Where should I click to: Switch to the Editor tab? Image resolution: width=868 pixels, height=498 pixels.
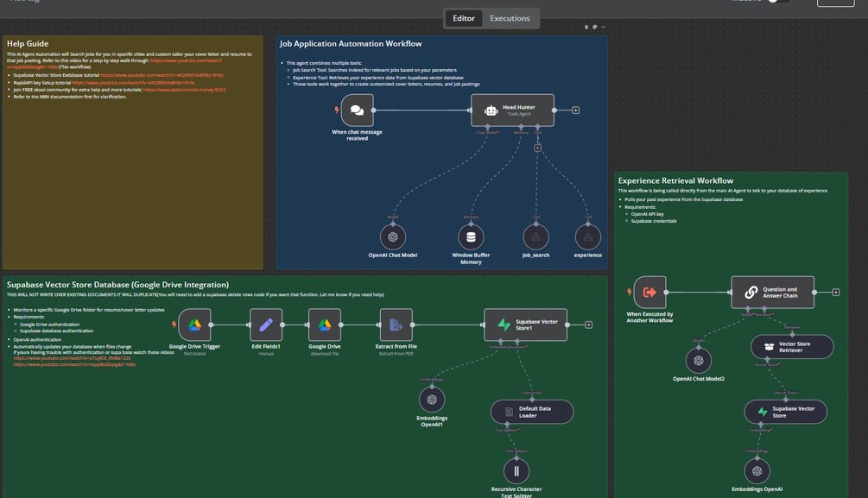coord(463,18)
